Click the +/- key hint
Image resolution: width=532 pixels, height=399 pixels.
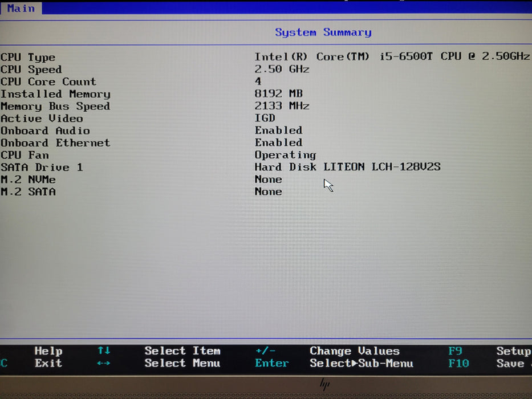(x=265, y=351)
